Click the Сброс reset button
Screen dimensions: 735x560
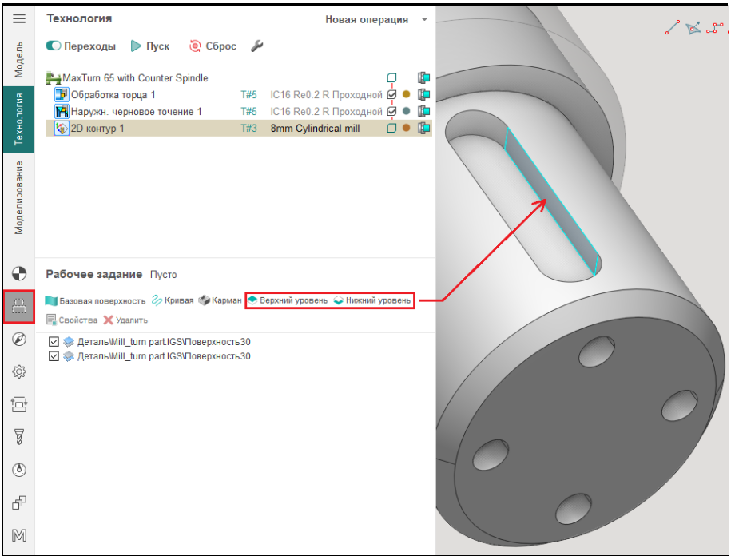213,46
